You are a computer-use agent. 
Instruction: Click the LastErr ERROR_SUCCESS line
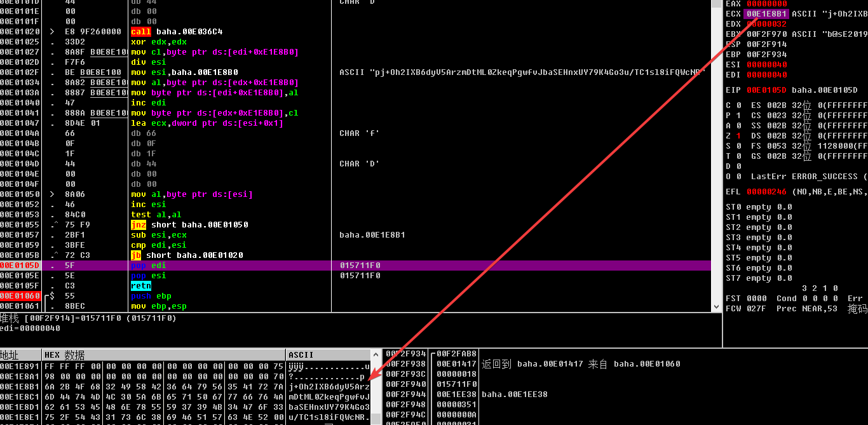point(807,176)
